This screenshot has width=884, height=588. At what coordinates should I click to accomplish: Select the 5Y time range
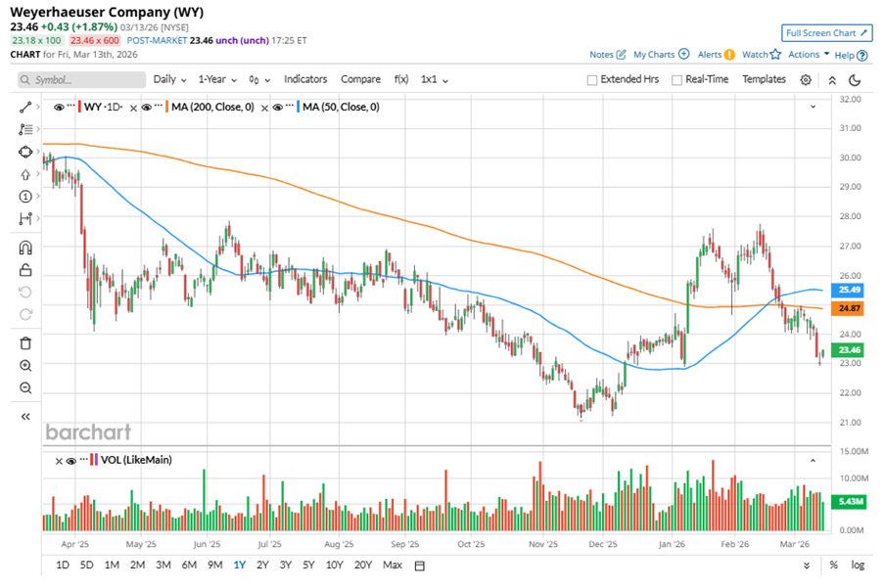click(x=308, y=565)
